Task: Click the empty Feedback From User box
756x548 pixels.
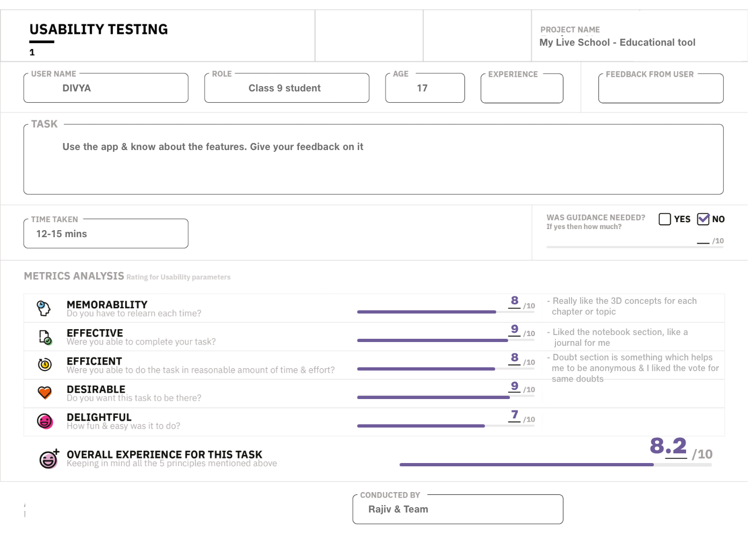Action: (x=660, y=89)
